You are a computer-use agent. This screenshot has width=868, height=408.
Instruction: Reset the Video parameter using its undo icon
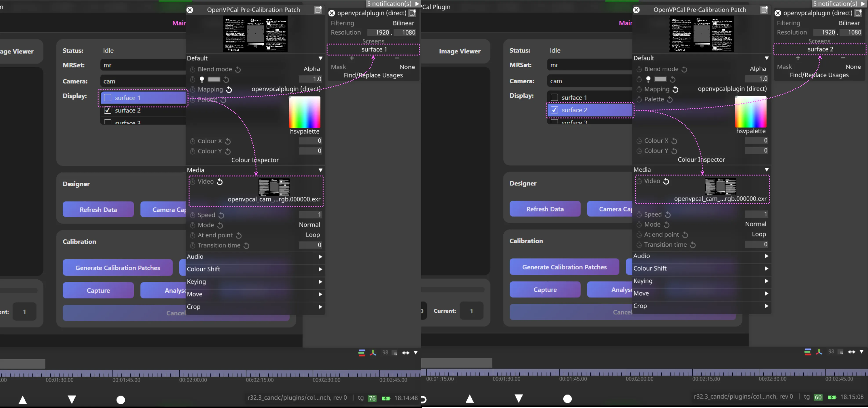[220, 182]
